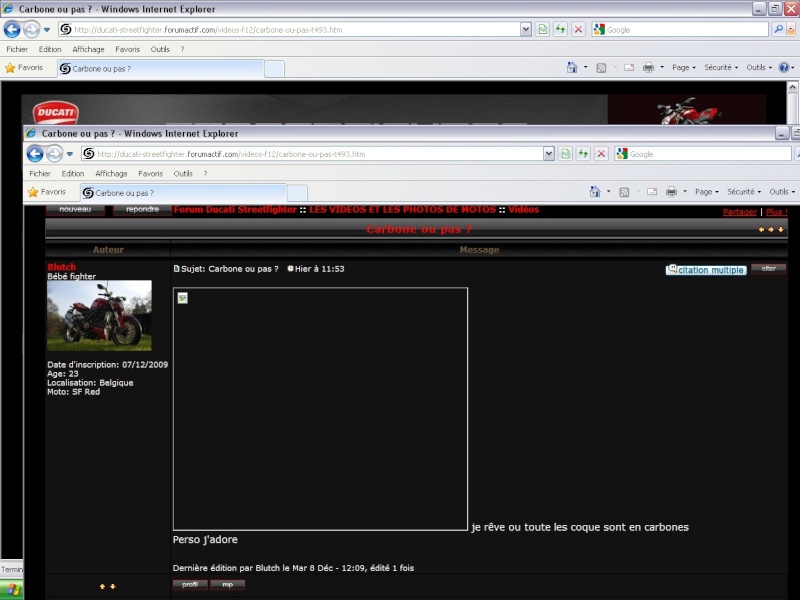800x600 pixels.
Task: Open recent pages dropdown in front window
Action: [x=70, y=154]
